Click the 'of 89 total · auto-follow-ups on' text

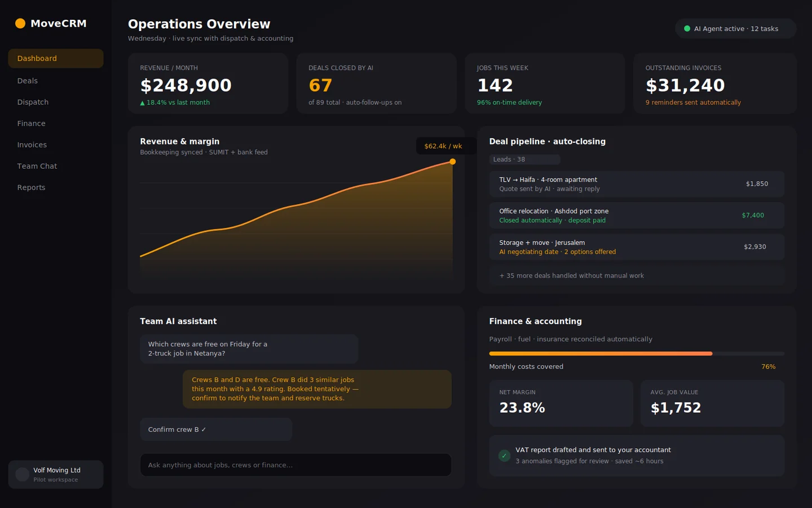(355, 103)
